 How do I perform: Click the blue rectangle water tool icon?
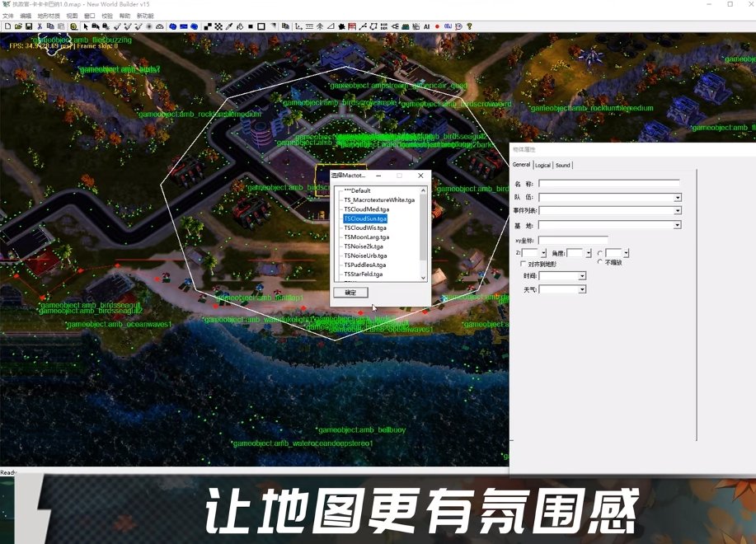[x=184, y=26]
